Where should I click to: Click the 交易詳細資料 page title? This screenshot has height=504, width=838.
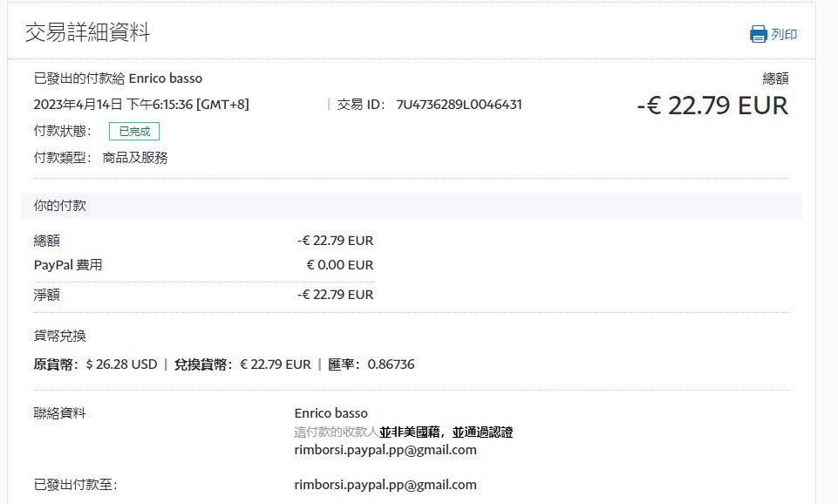point(87,33)
